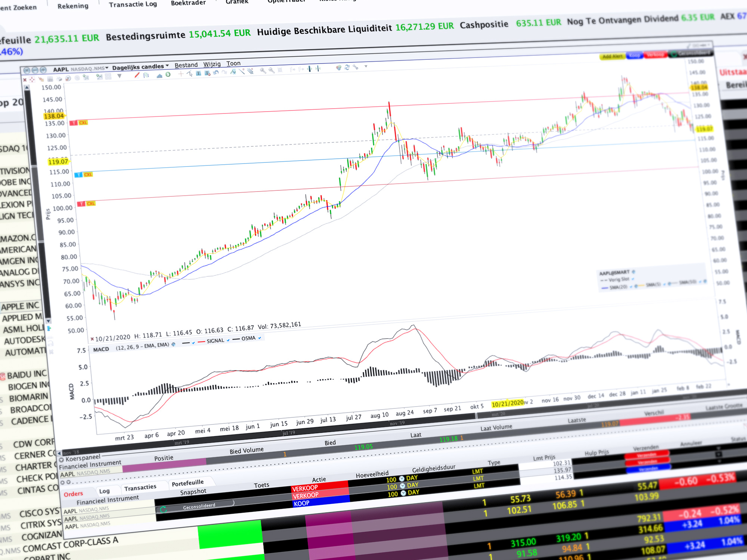Toggle the SIGNAL line visibility checkmark

pyautogui.click(x=228, y=340)
